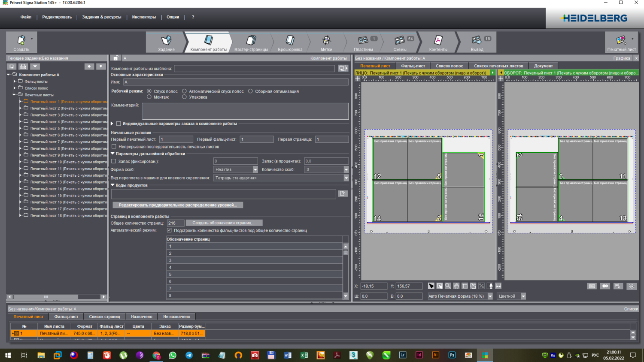
Task: Toggle the Запас (фиксирован.) checkbox
Action: [114, 161]
